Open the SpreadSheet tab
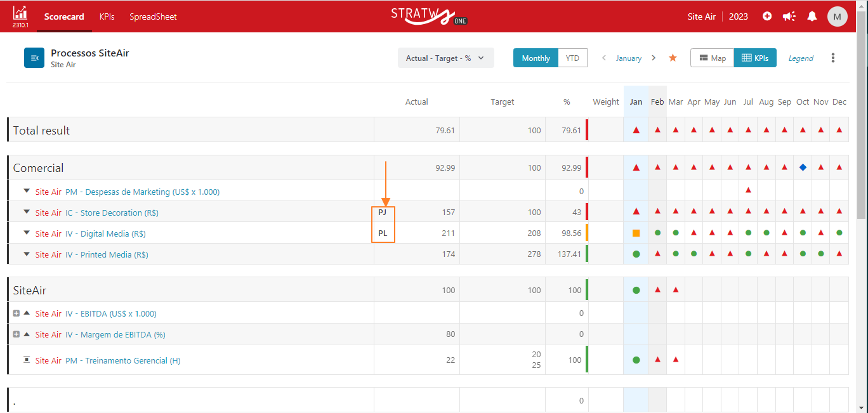 (x=153, y=16)
